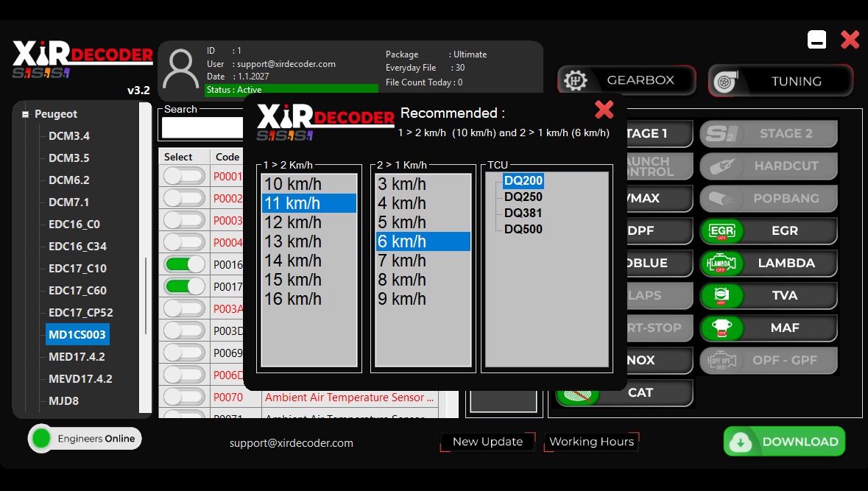
Task: Click the green Download button label
Action: 800,442
